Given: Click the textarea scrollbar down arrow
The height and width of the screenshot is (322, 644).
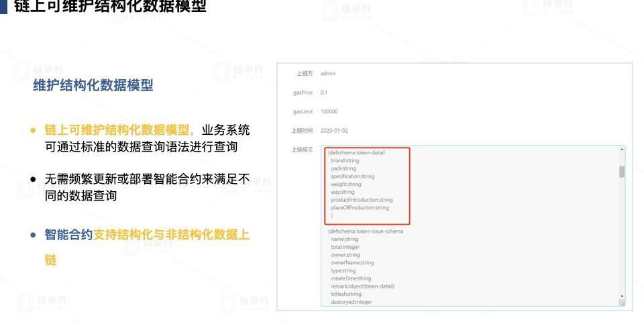Looking at the screenshot, I should (622, 296).
